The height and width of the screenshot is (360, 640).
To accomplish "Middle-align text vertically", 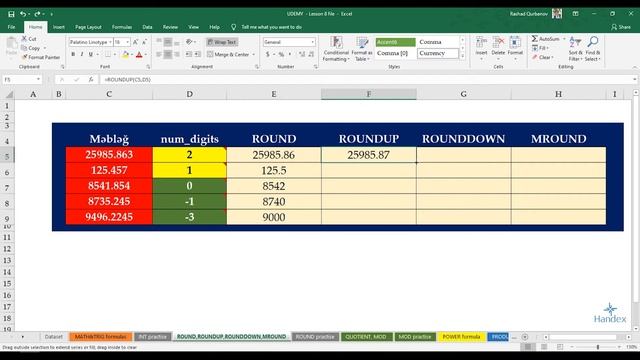I will (168, 42).
